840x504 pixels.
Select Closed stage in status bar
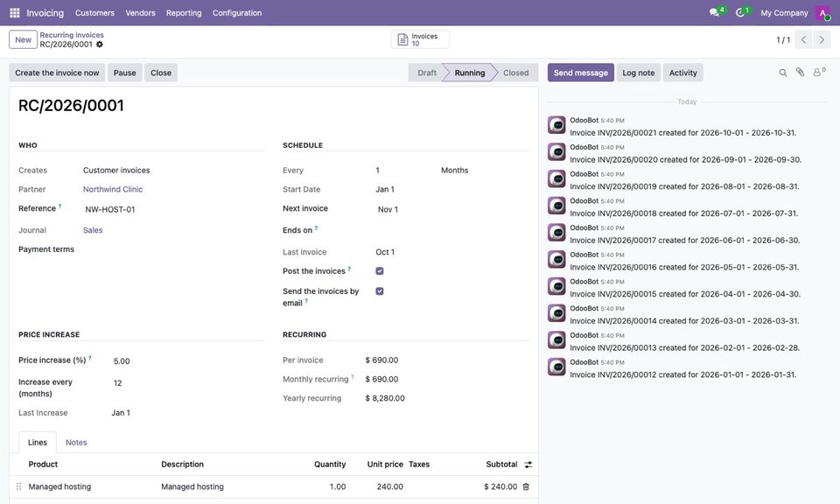pos(516,73)
